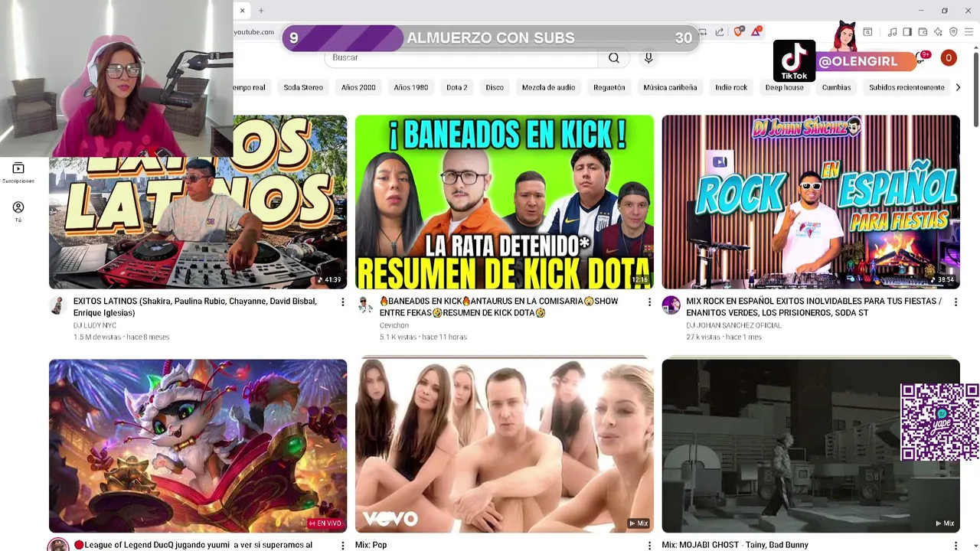The height and width of the screenshot is (551, 980).
Task: Click DJ Johan Sanchez channel avatar
Action: point(671,305)
